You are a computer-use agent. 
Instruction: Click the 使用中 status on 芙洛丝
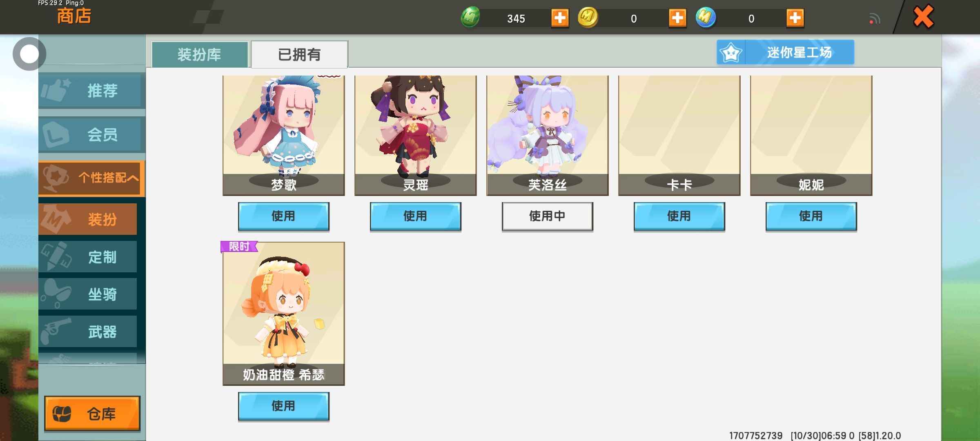coord(548,216)
